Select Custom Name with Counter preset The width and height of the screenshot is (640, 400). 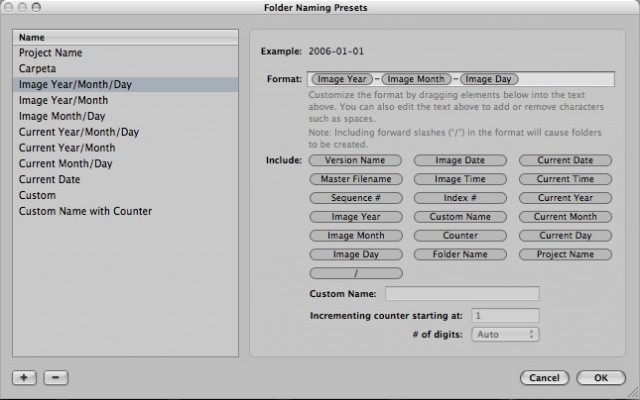pos(125,211)
